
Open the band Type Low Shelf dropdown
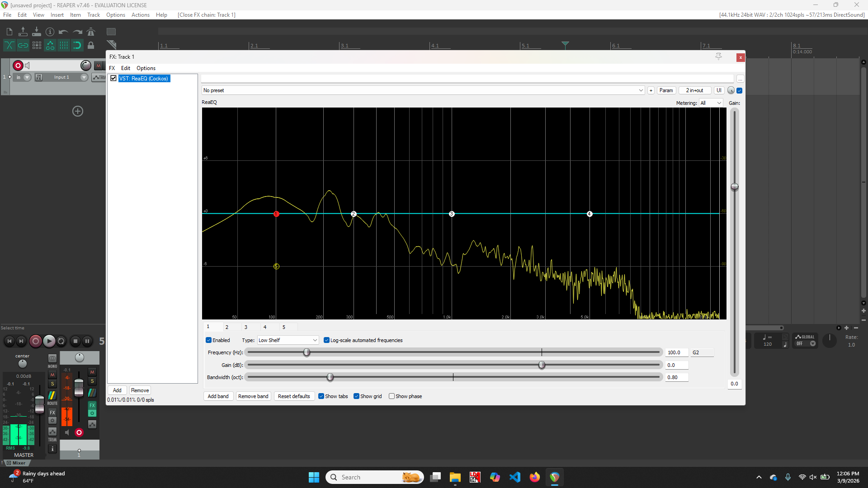click(x=288, y=340)
